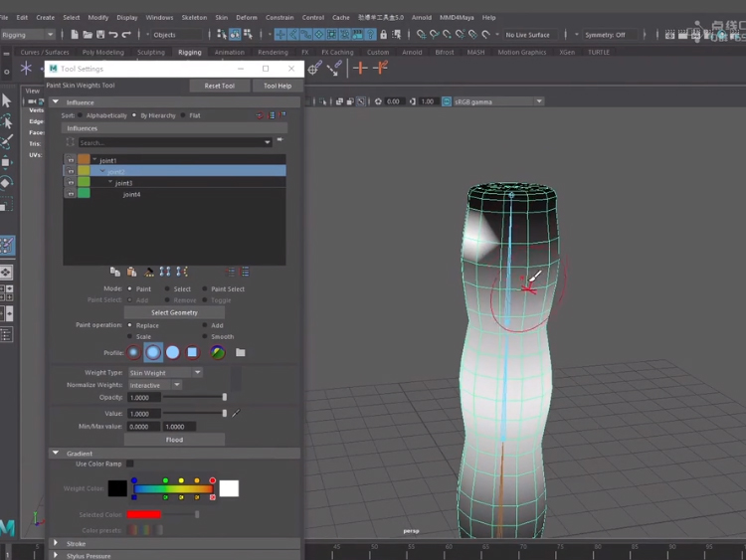The image size is (746, 560).
Task: Click the folder icon next to the brush profiles
Action: tap(241, 352)
